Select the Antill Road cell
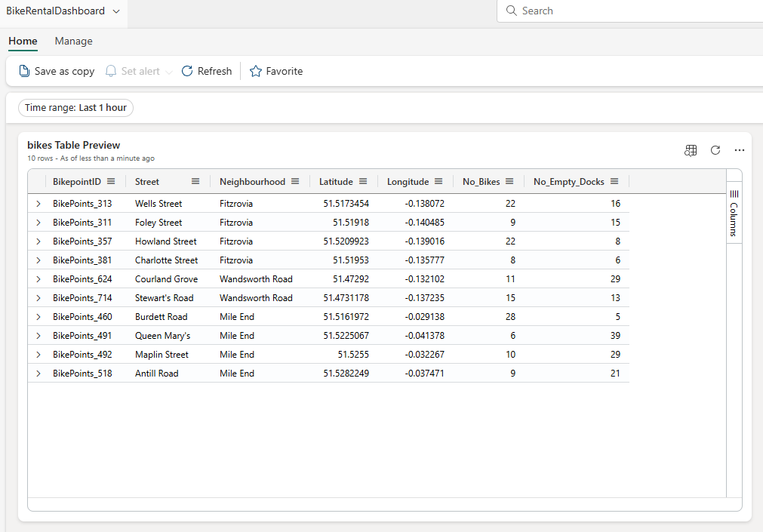The width and height of the screenshot is (763, 532). [157, 374]
